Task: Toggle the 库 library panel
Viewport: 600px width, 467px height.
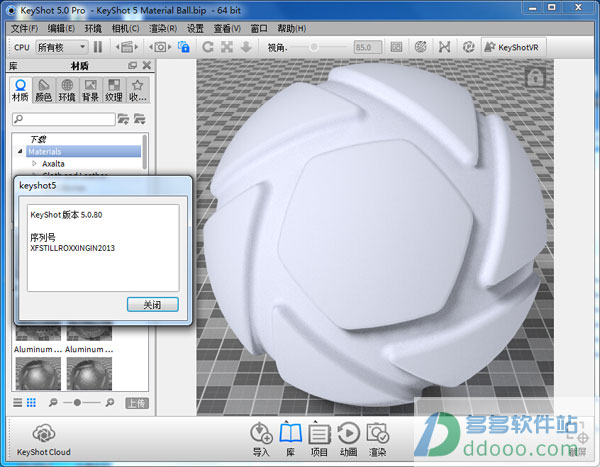Action: [290, 439]
